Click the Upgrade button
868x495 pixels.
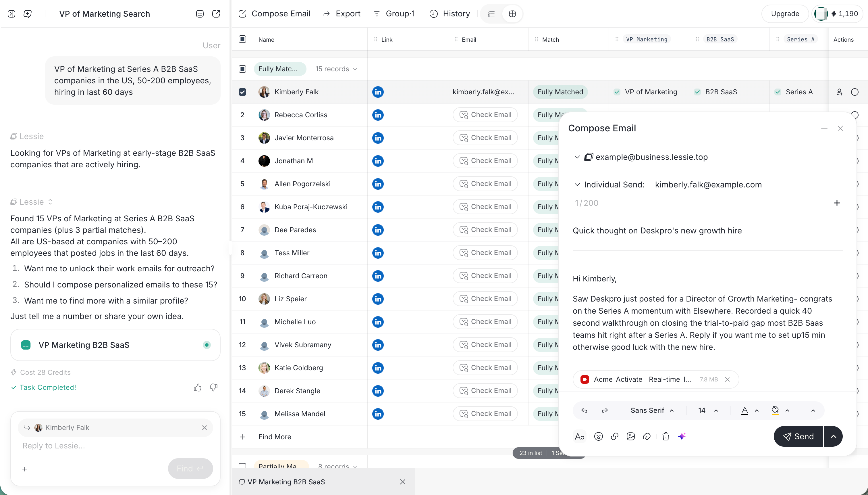click(x=785, y=14)
